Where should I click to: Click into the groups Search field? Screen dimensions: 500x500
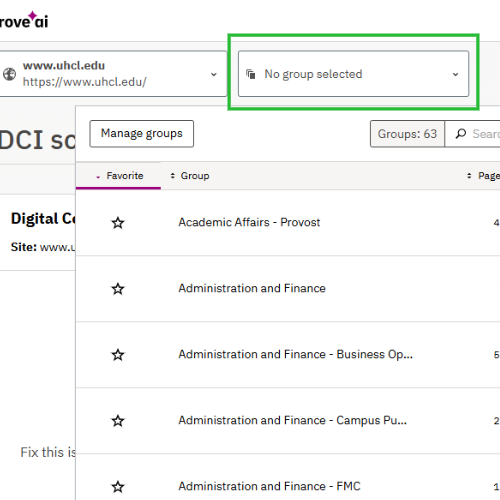click(x=473, y=134)
